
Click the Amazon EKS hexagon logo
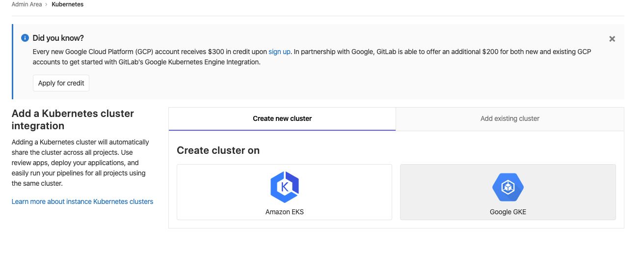(x=284, y=187)
